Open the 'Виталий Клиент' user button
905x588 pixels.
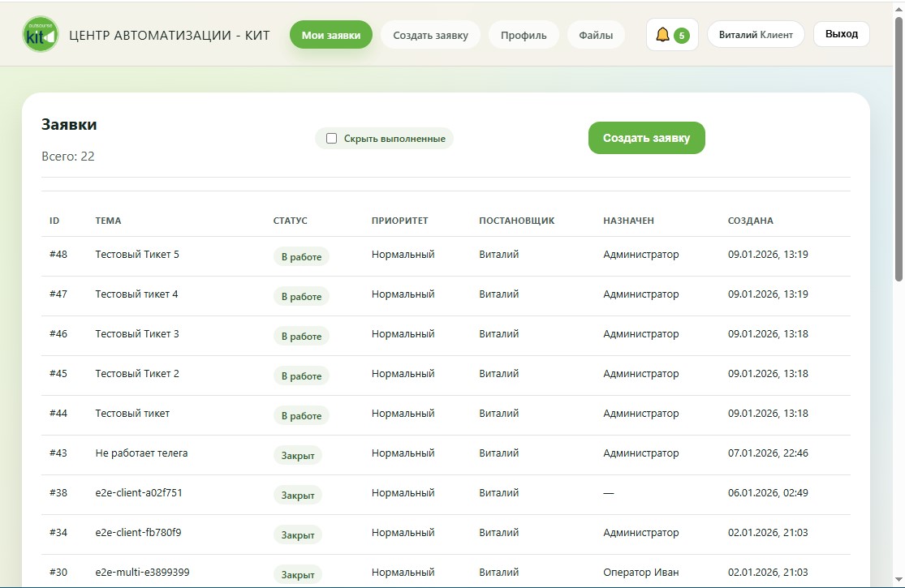tap(756, 35)
